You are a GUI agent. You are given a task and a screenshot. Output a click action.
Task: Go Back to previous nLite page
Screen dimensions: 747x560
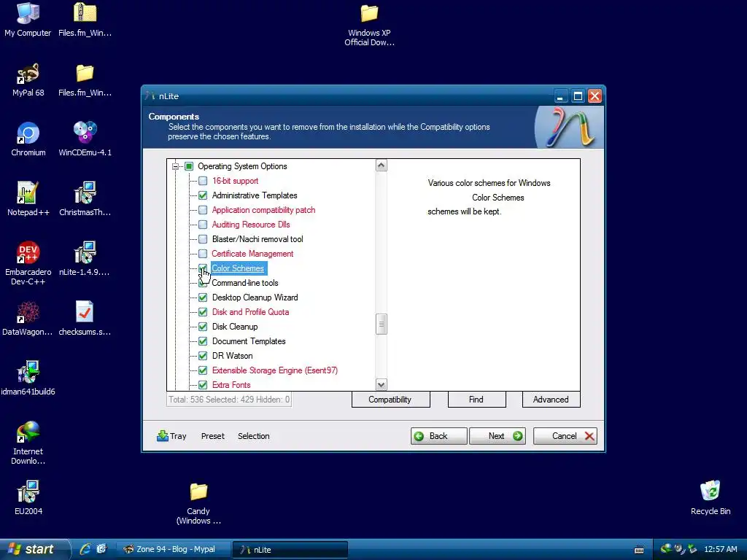438,436
